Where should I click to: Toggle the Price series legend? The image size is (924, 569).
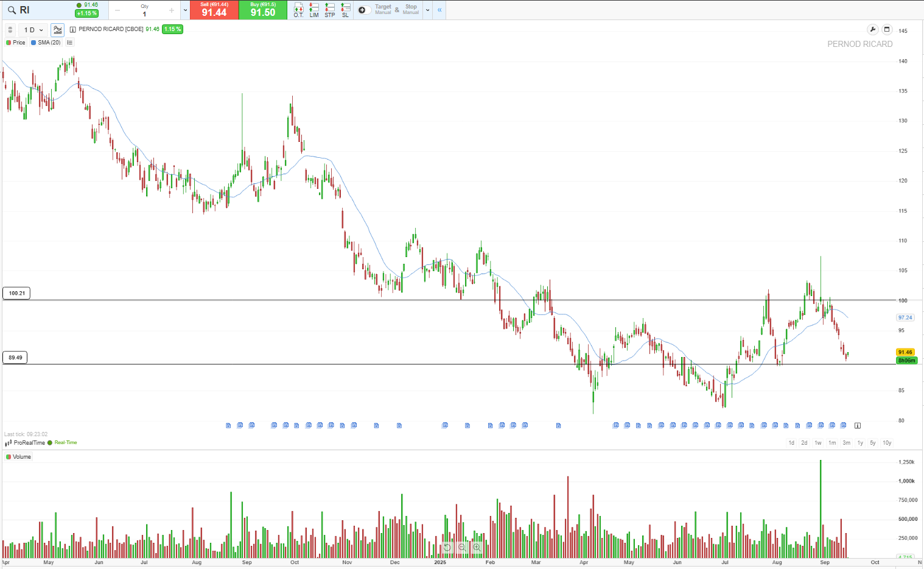[16, 43]
